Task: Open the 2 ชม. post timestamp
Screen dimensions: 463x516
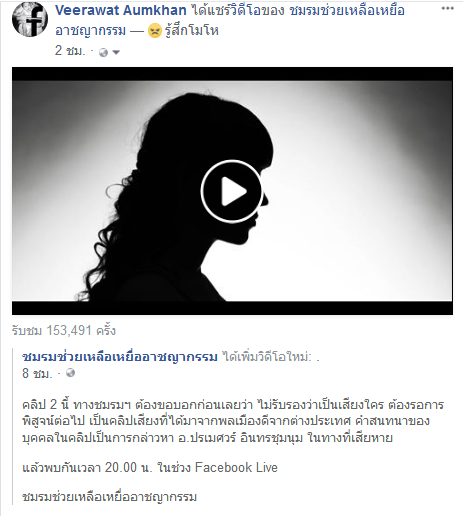Action: (70, 51)
